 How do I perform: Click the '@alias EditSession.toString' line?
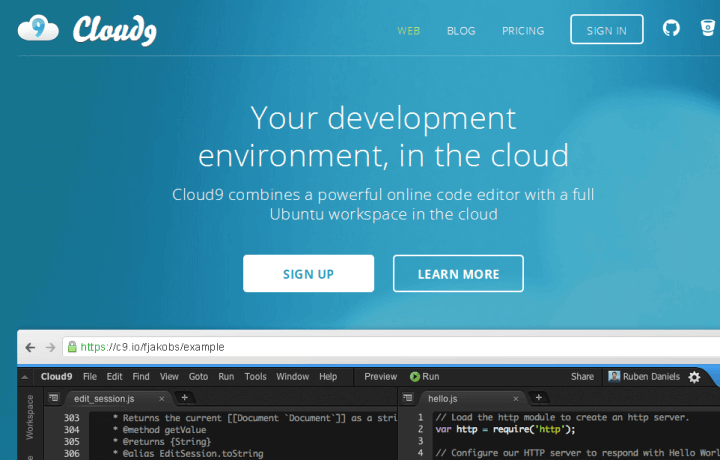[x=188, y=454]
